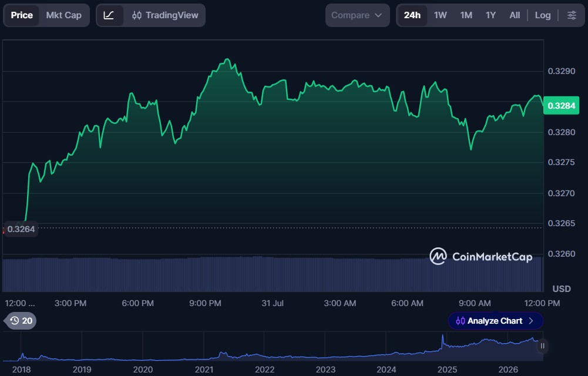Click the USD currency label
The image size is (588, 376).
pyautogui.click(x=562, y=289)
